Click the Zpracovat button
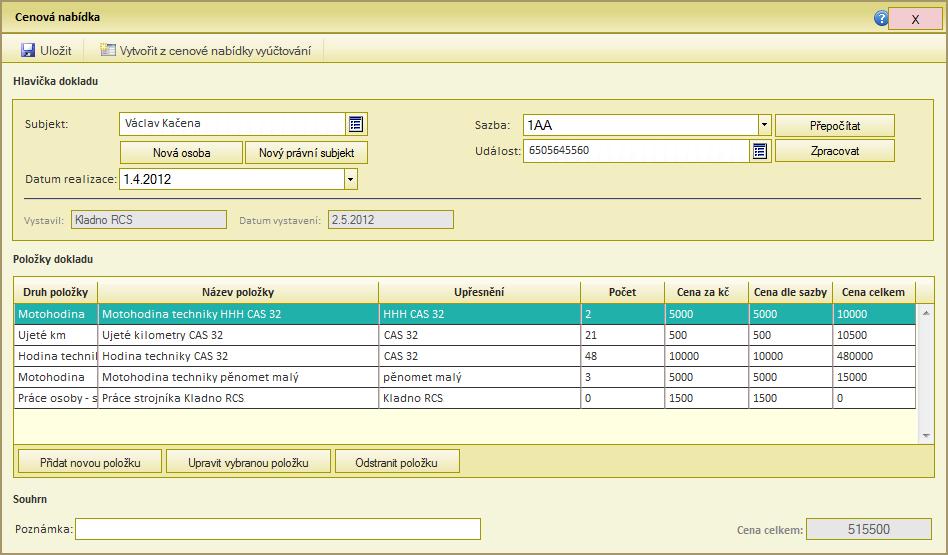948x555 pixels. point(835,151)
